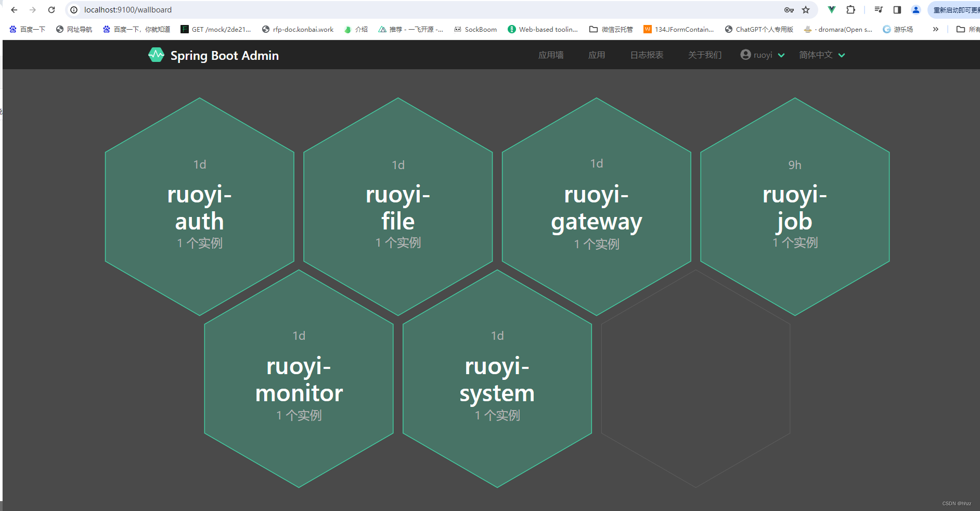Open the Web-based toolin... bookmark

543,29
